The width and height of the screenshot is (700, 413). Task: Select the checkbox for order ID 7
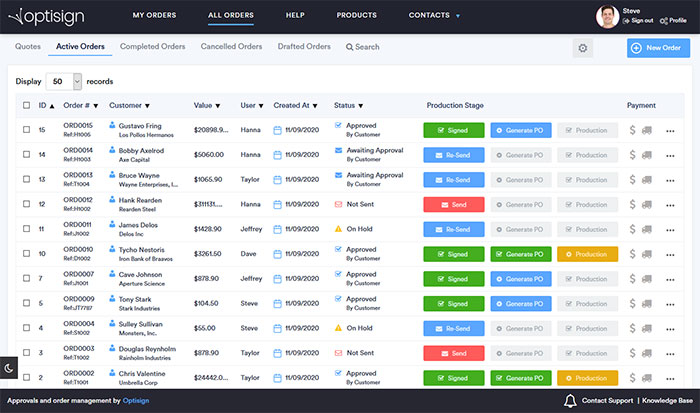pos(26,278)
